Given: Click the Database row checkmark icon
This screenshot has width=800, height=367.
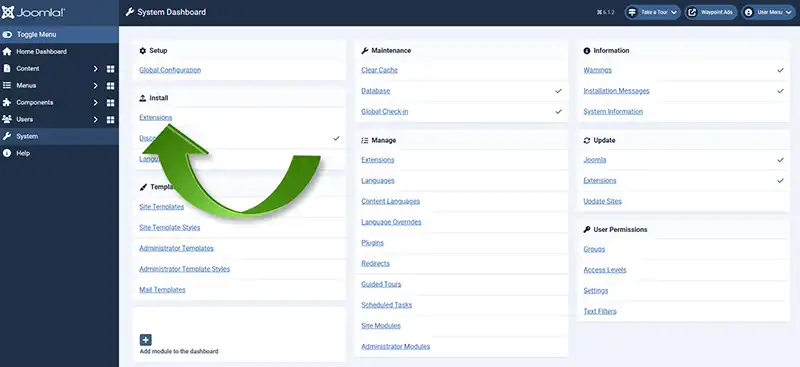Looking at the screenshot, I should (558, 91).
